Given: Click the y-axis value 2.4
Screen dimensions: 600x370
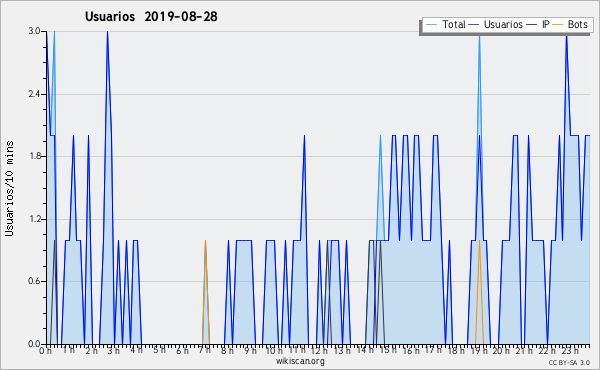Looking at the screenshot, I should (34, 94).
